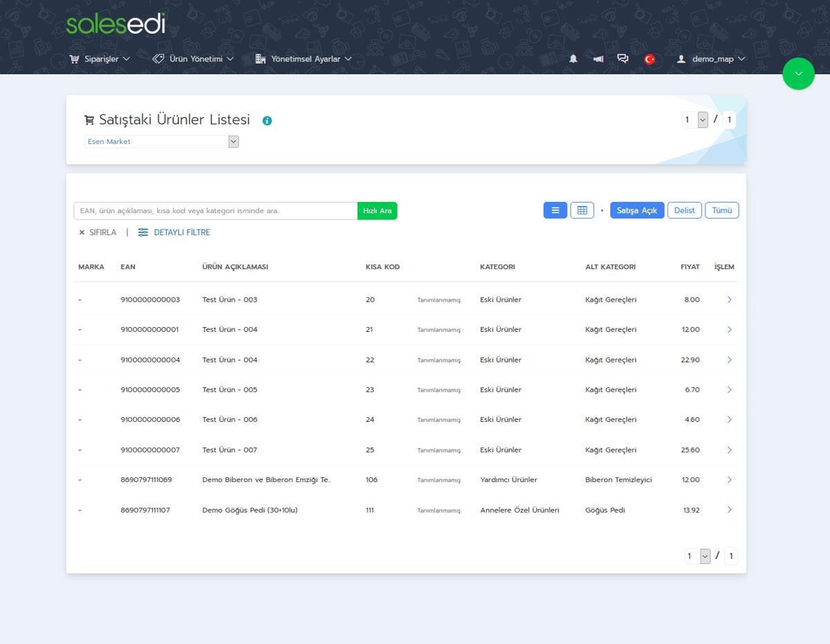
Task: Open row arrow for Test Ürün - 007
Action: tap(729, 450)
